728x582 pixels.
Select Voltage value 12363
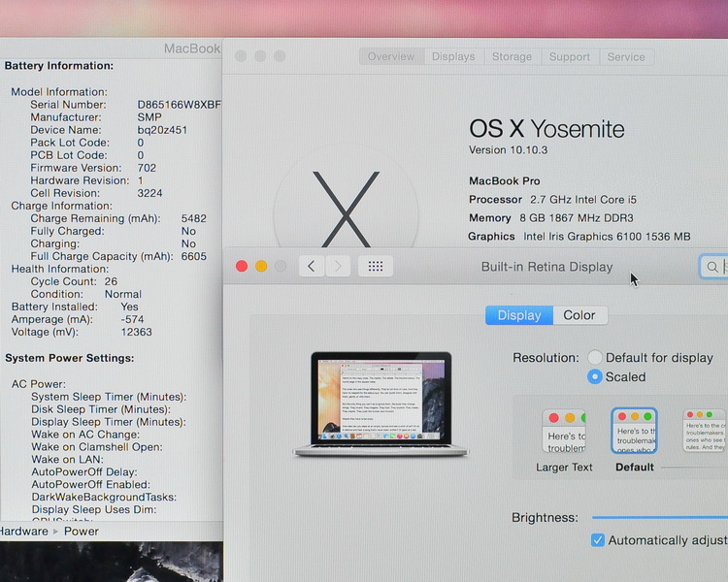[x=136, y=332]
